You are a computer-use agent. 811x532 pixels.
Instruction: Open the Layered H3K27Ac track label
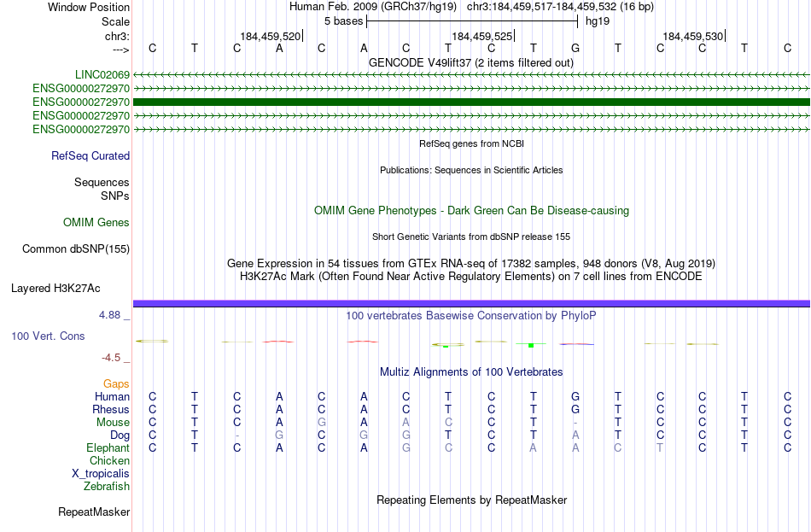click(x=55, y=289)
